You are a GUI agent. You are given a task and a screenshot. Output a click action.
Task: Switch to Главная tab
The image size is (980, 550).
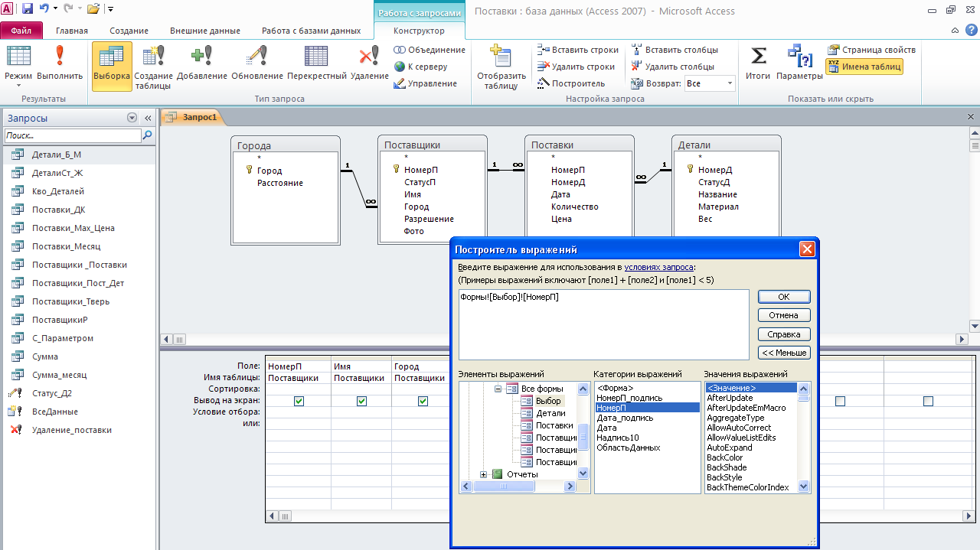tap(72, 31)
